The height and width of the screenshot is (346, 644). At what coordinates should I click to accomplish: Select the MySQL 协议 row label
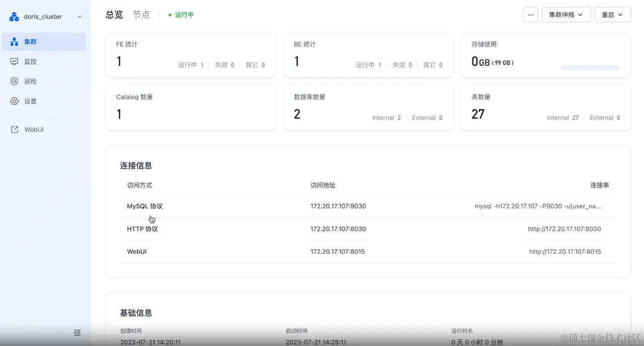(145, 206)
